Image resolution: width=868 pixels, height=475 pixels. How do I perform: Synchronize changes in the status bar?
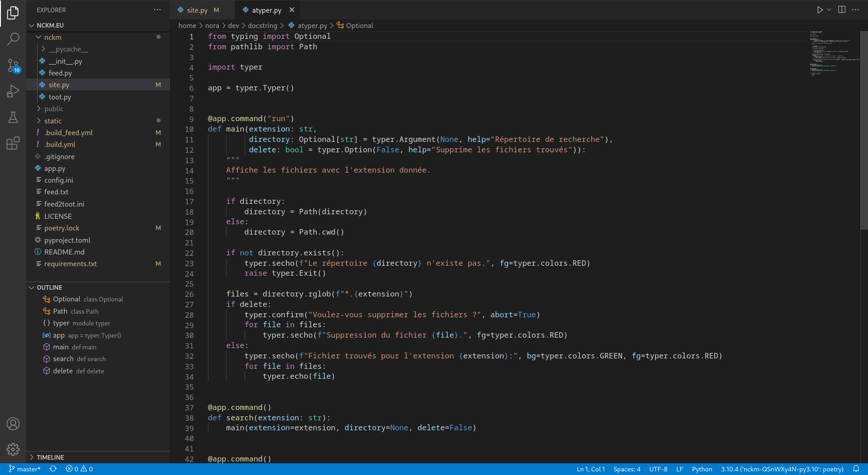pos(53,469)
